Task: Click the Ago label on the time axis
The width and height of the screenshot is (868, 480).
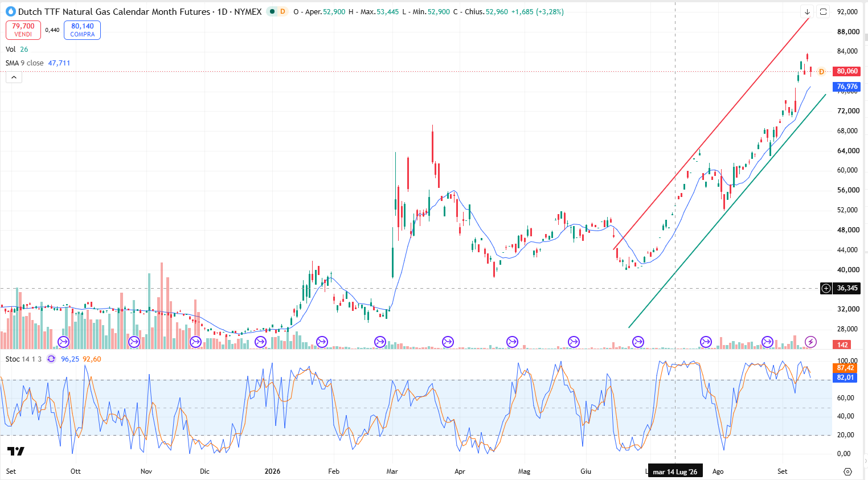Action: click(x=718, y=471)
